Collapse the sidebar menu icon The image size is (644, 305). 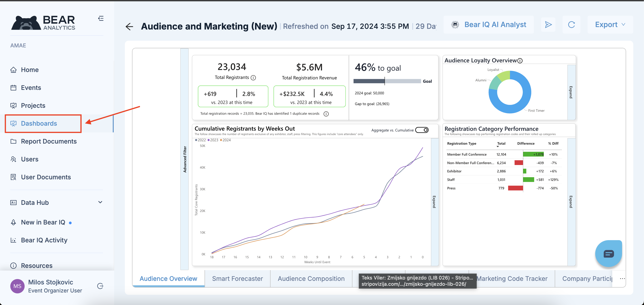click(101, 19)
